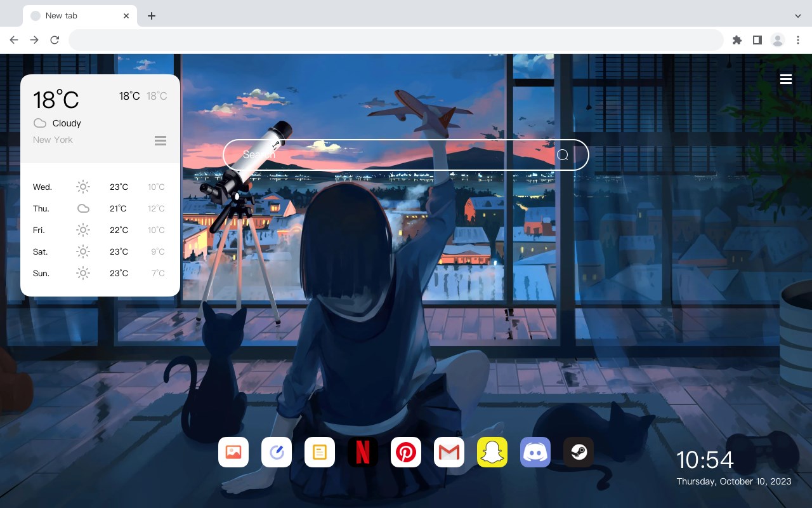Open the Gmail shortcut icon
This screenshot has width=812, height=508.
(449, 452)
